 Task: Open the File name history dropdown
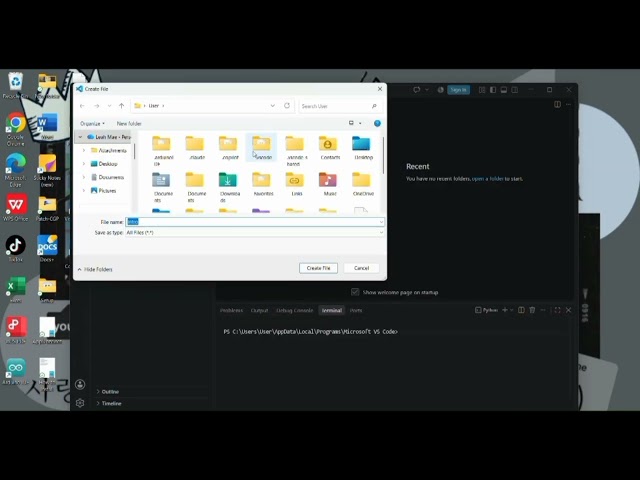[x=381, y=222]
